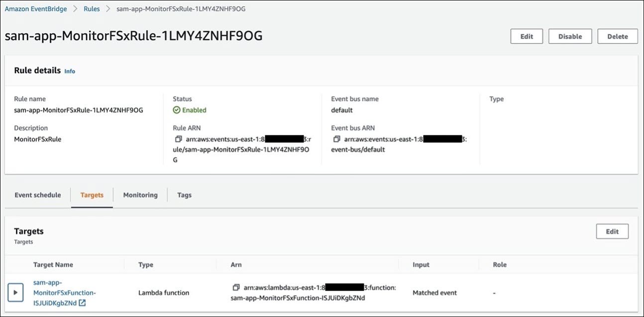Select the Targets tab
The height and width of the screenshot is (317, 644).
point(92,195)
